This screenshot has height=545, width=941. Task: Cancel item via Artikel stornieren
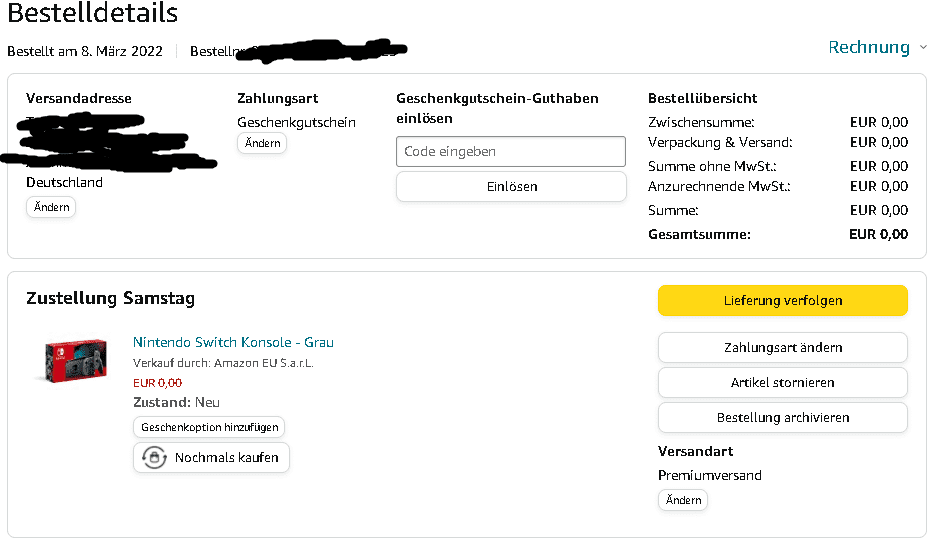782,382
